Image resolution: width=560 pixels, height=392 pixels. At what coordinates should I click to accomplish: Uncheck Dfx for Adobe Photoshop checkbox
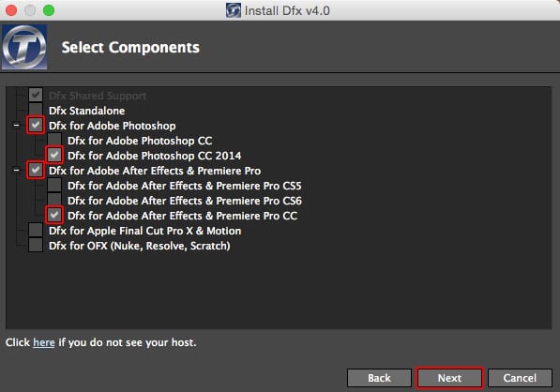[x=36, y=125]
